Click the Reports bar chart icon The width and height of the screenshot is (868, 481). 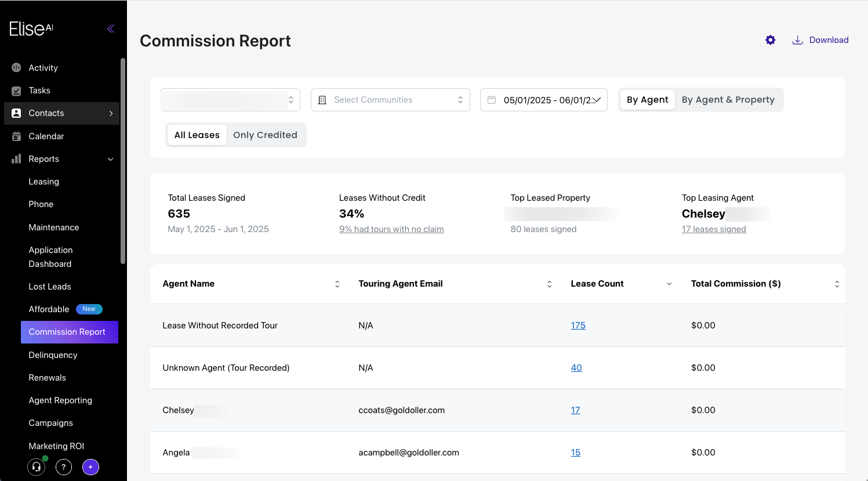(x=16, y=159)
